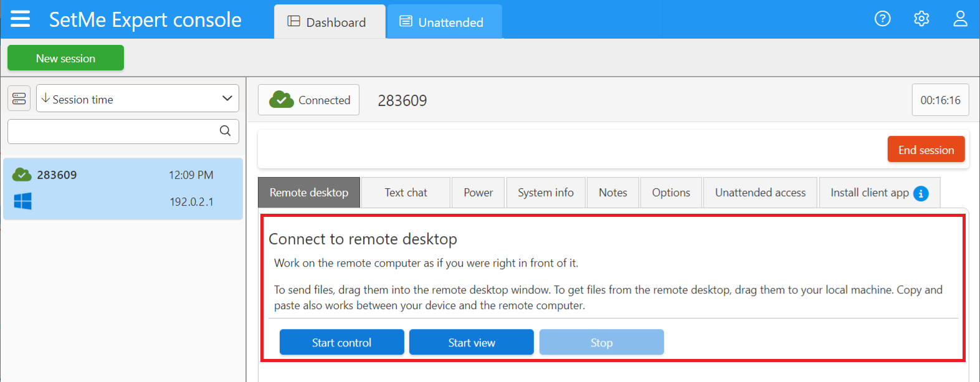Viewport: 980px width, 382px height.
Task: Expand the Session time sort dropdown
Action: tap(138, 98)
